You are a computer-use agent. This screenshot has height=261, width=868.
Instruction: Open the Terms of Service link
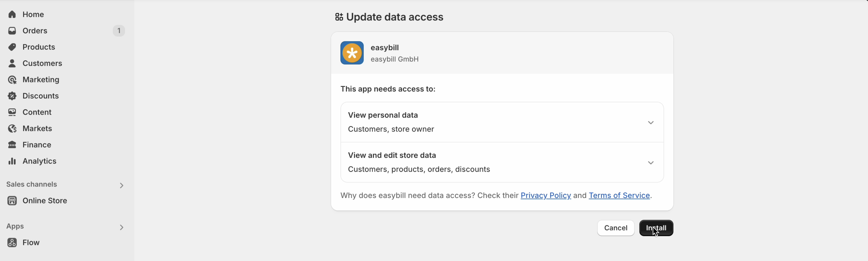[619, 196]
